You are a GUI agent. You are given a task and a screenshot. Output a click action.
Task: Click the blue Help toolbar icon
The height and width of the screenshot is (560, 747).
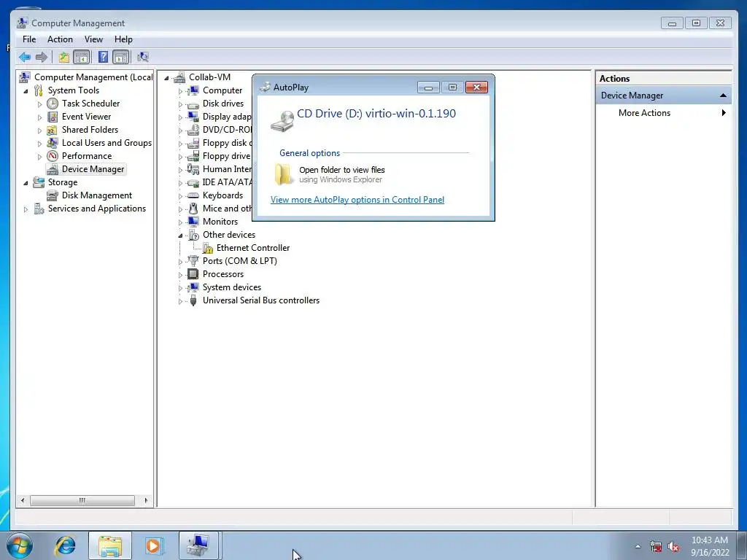[103, 58]
